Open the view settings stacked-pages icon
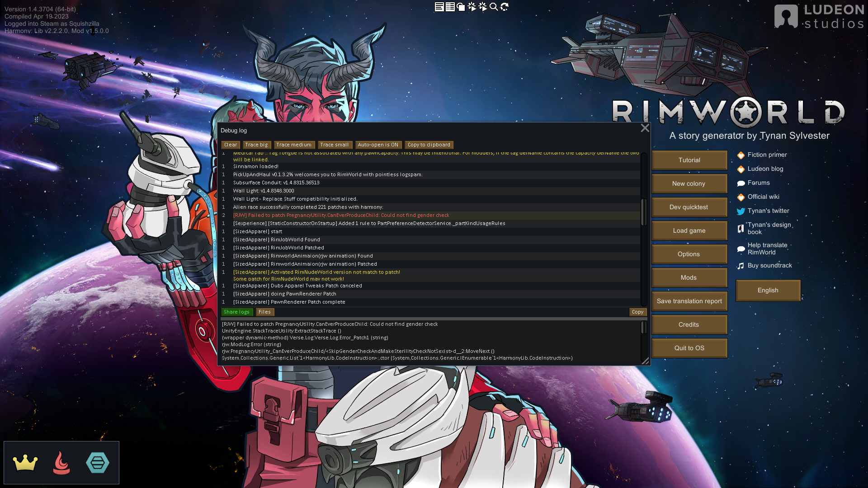The height and width of the screenshot is (488, 868). pyautogui.click(x=461, y=7)
